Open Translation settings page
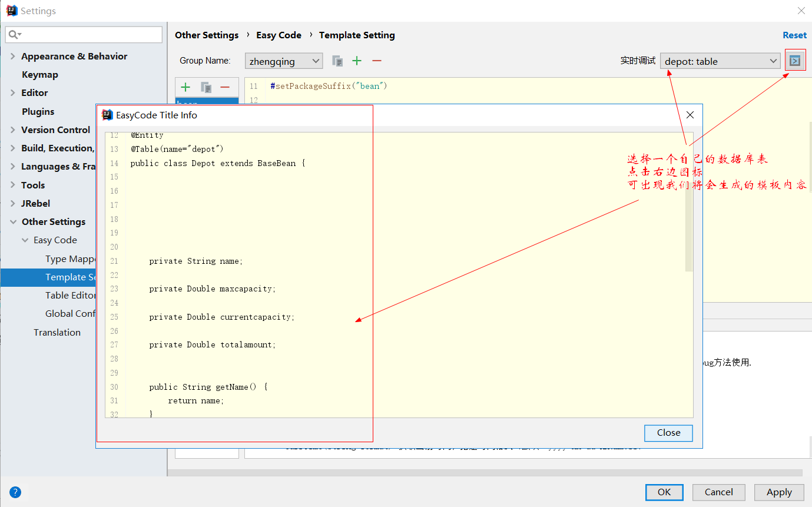This screenshot has width=812, height=507. (57, 333)
